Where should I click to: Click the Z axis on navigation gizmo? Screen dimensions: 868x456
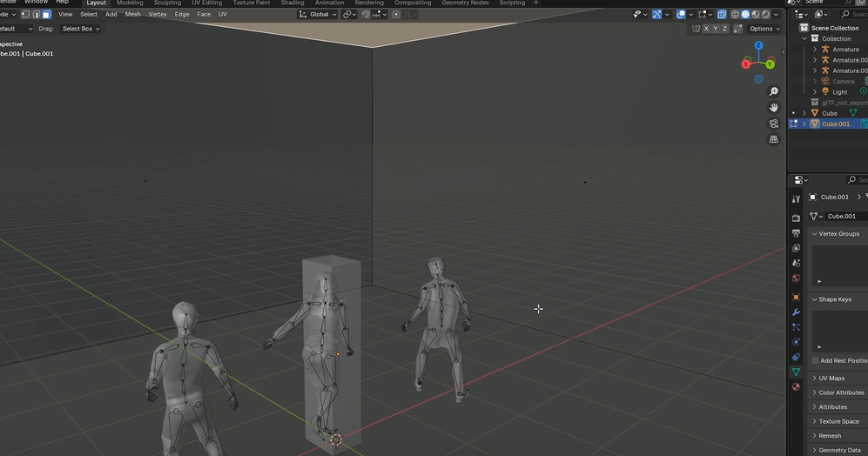[758, 46]
